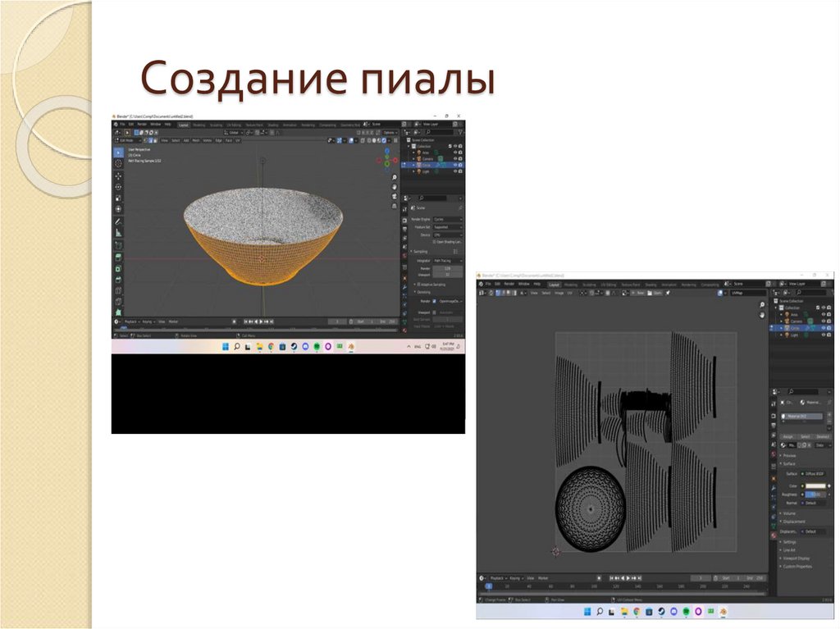Screen dimensions: 840x629
Task: Click the zoom magnifier icon in the viewport sidebar
Action: [x=394, y=177]
